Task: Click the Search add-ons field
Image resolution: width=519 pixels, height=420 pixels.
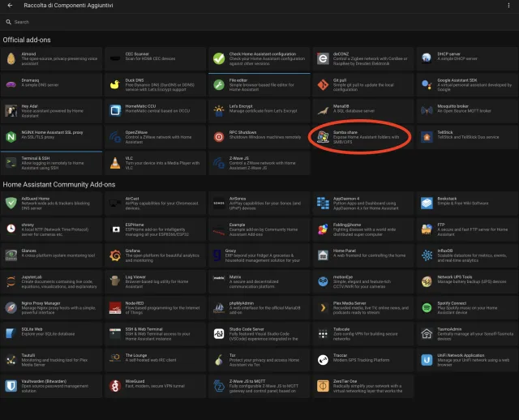Action: pos(259,22)
